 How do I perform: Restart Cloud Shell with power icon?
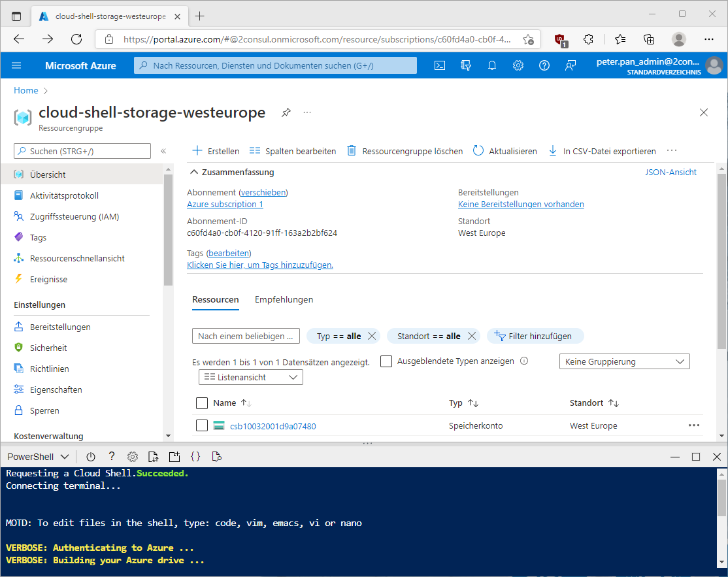pyautogui.click(x=91, y=457)
